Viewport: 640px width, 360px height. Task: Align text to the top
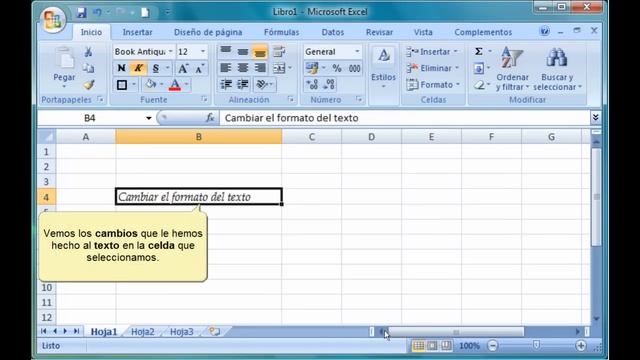click(x=226, y=51)
